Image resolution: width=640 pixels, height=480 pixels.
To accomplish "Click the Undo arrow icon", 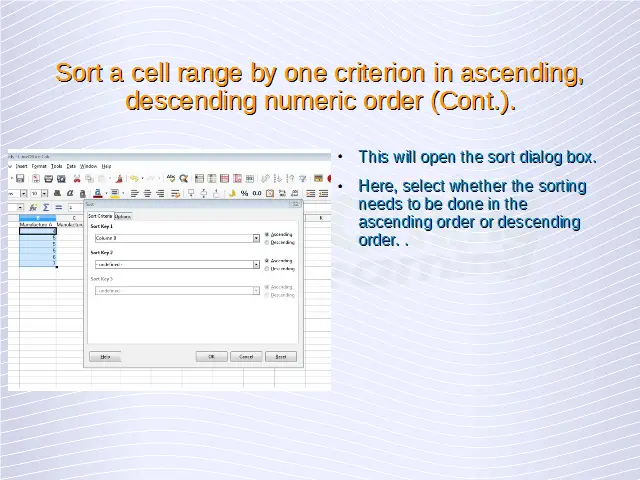I will (x=133, y=179).
